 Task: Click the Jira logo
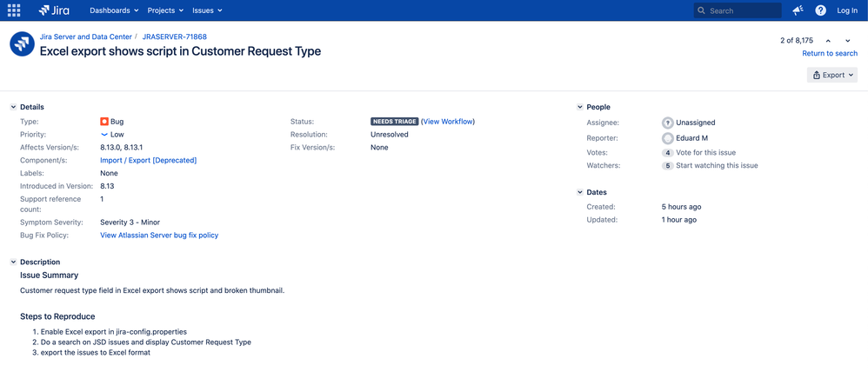click(54, 10)
